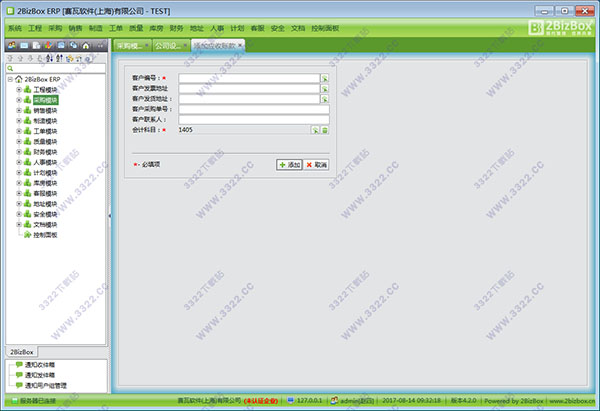Click the lookup icon beside 会计科目 1405
600x411 pixels.
tap(315, 130)
